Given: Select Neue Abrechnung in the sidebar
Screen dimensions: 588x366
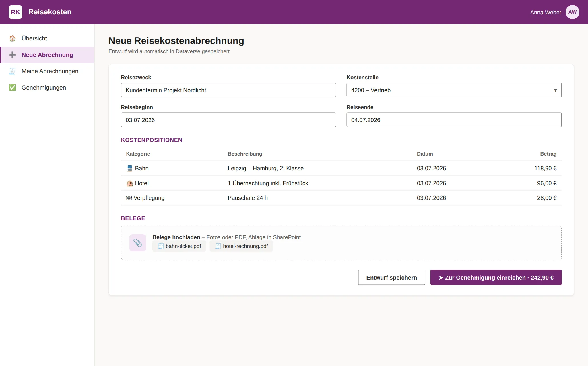Looking at the screenshot, I should 47,55.
